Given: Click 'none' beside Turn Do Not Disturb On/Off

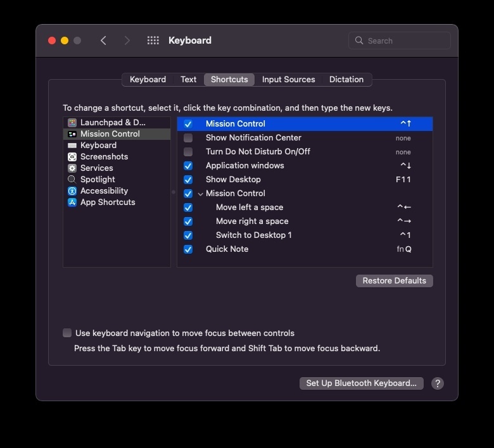Looking at the screenshot, I should click(403, 152).
